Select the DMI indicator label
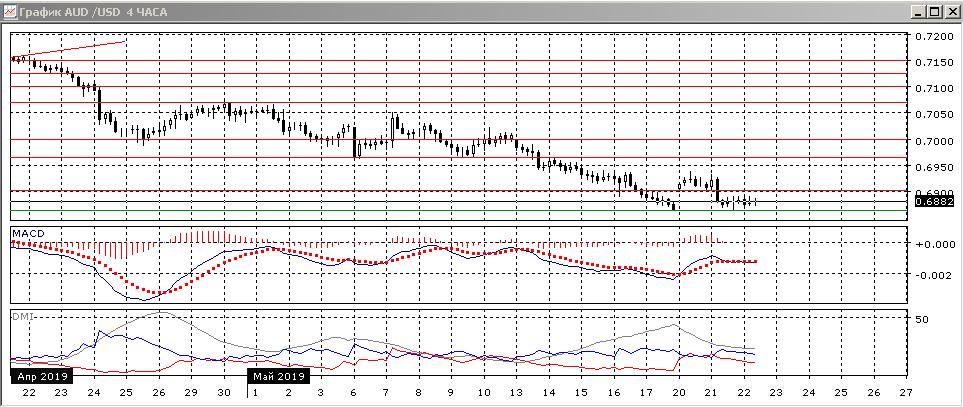The width and height of the screenshot is (963, 407). 20,315
